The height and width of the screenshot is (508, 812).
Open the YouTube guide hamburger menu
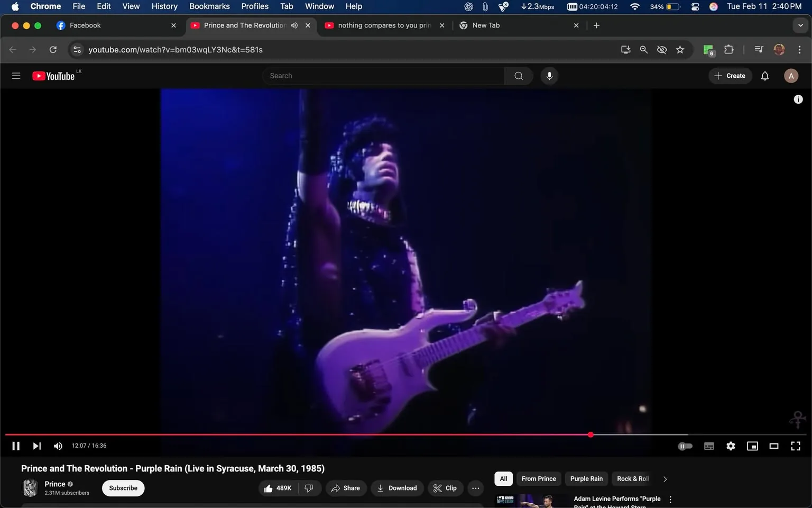click(x=16, y=75)
